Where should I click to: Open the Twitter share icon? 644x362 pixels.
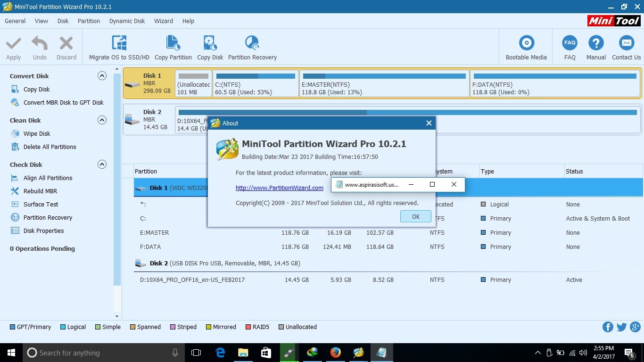click(621, 327)
